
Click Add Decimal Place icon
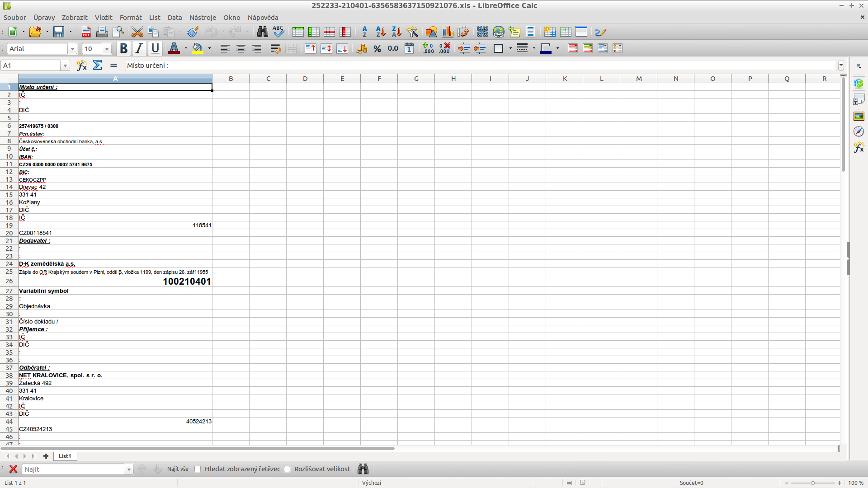coord(428,48)
